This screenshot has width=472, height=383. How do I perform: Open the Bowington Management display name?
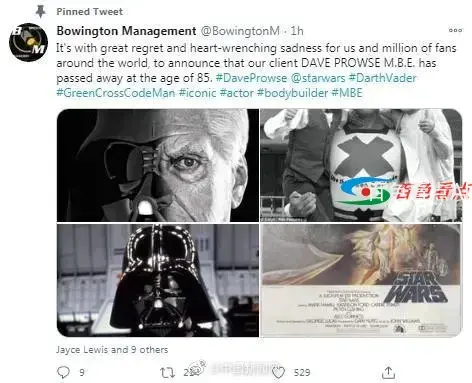[x=126, y=31]
